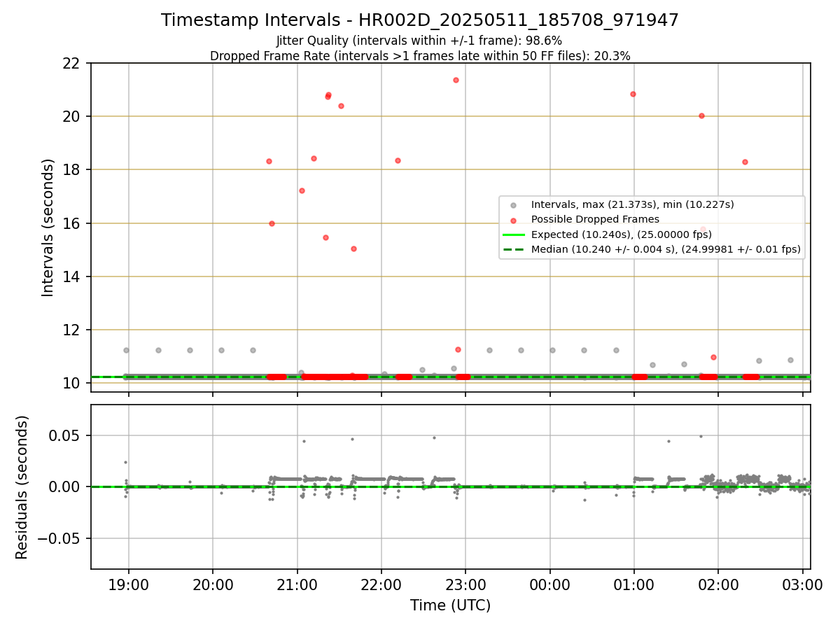Click the gray 11.2s point just before 19:00
The image size is (840, 630).
126,350
